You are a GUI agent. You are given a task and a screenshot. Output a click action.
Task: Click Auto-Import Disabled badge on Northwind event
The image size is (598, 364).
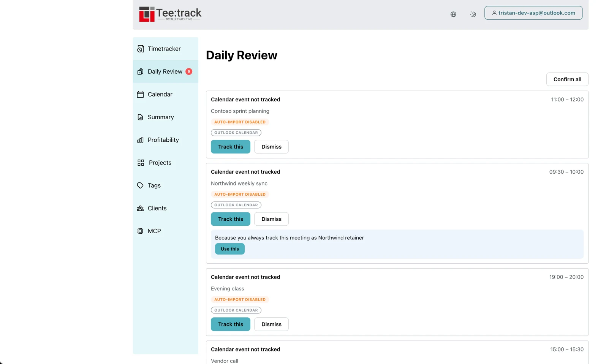[240, 194]
